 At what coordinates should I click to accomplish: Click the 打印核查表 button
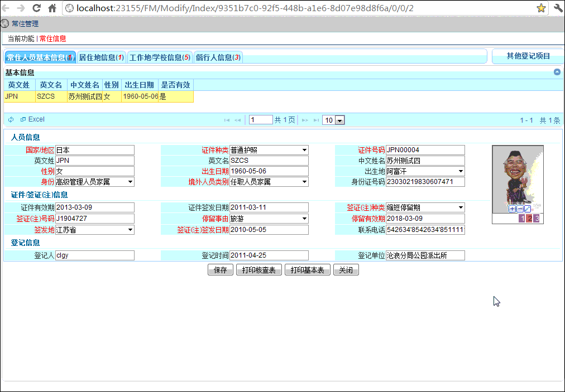click(259, 270)
